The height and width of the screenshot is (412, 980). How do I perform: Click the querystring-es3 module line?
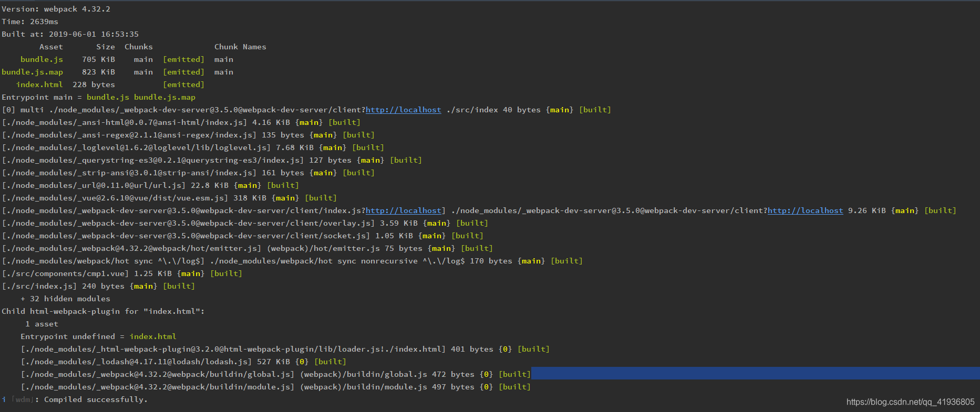[x=212, y=160]
